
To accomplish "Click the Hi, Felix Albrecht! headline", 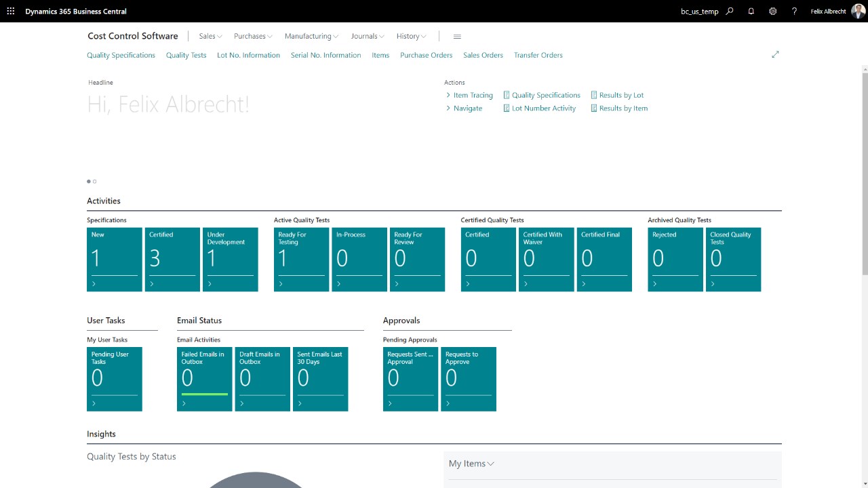I will point(168,104).
